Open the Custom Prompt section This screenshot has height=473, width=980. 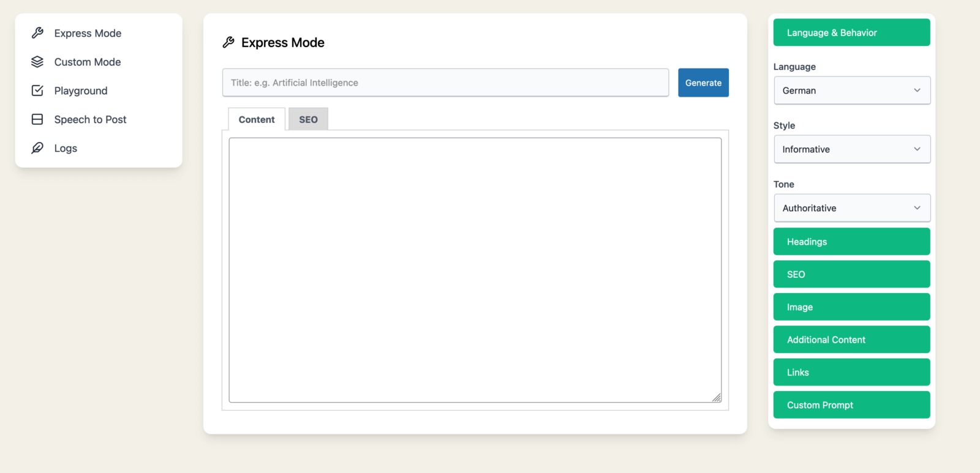point(851,405)
